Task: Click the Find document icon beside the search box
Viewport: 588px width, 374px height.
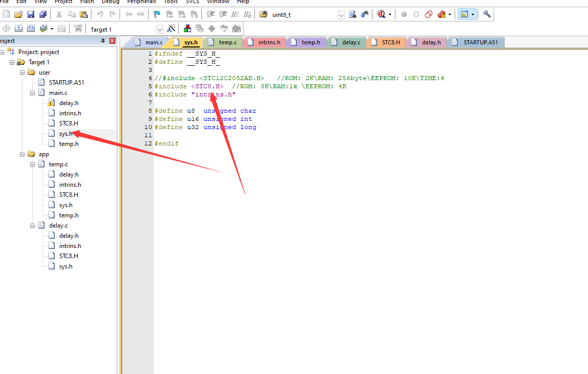Action: click(x=352, y=14)
